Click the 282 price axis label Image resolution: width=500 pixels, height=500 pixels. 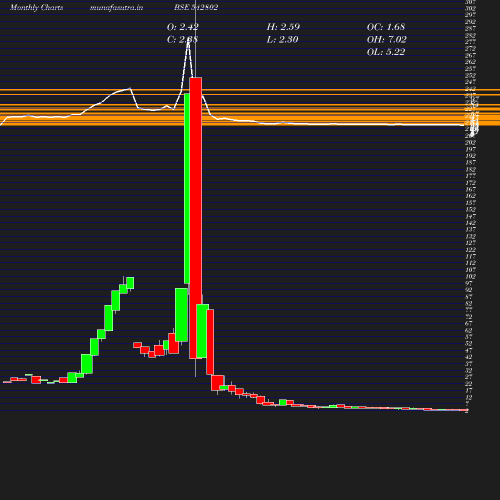[x=470, y=35]
